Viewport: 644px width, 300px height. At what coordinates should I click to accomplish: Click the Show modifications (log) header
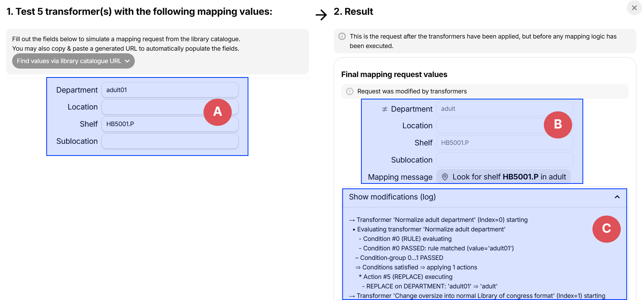[x=393, y=197]
